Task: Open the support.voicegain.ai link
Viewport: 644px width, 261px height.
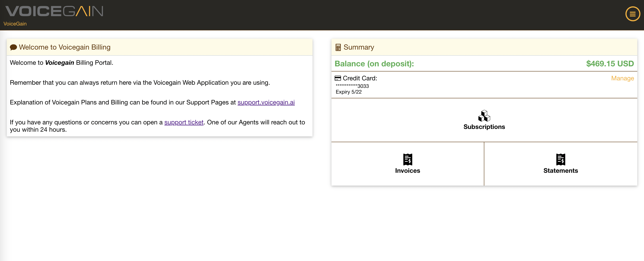Action: click(266, 102)
